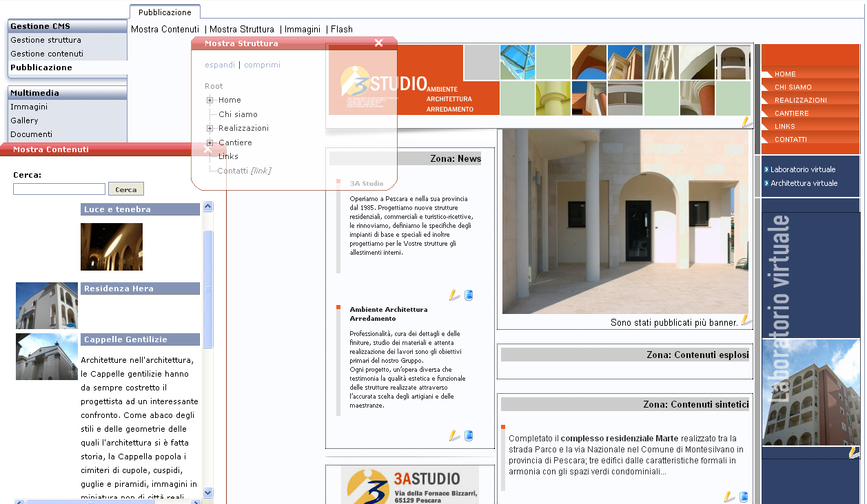This screenshot has width=867, height=504.
Task: Open the Pubblicazione tab
Action: 165,12
